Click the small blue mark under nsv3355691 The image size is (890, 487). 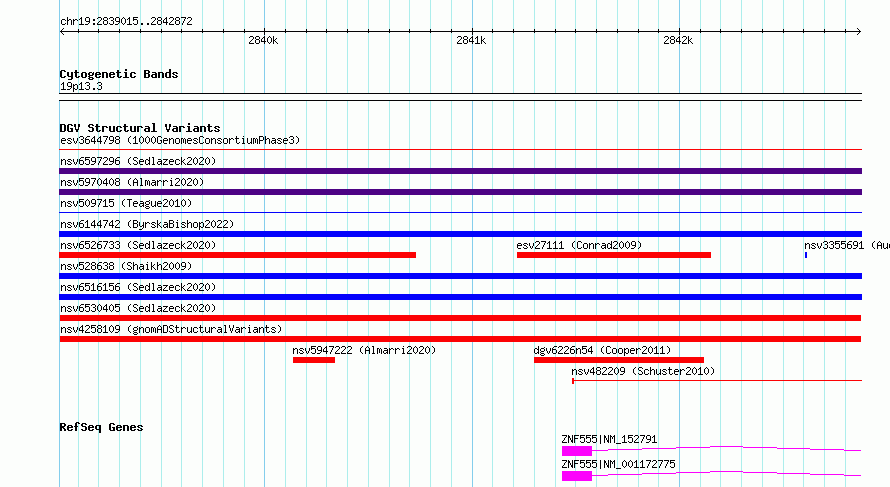[806, 255]
